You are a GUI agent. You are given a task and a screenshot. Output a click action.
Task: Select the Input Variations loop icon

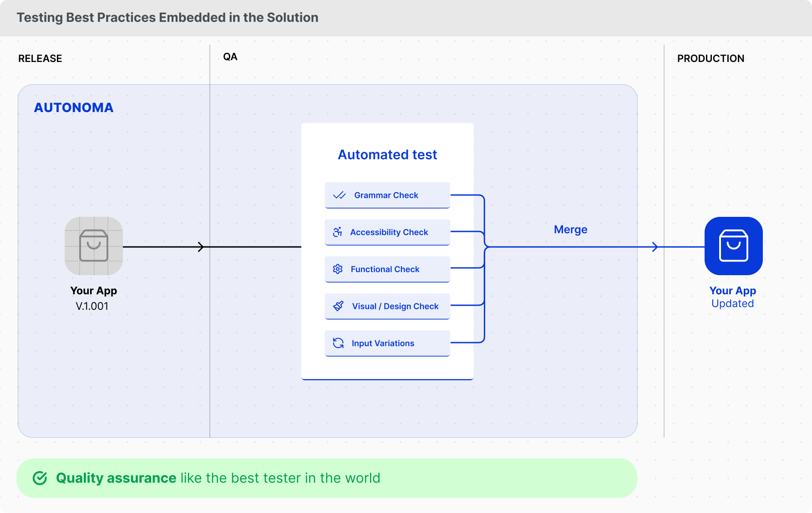337,343
